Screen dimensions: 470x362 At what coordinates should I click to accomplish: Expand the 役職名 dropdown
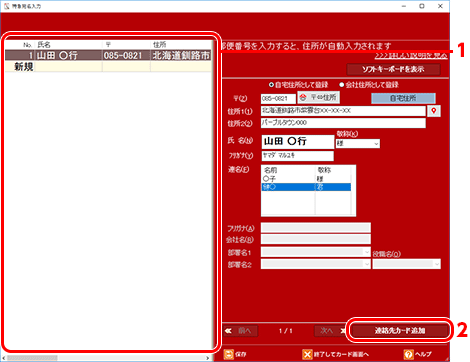click(x=407, y=264)
